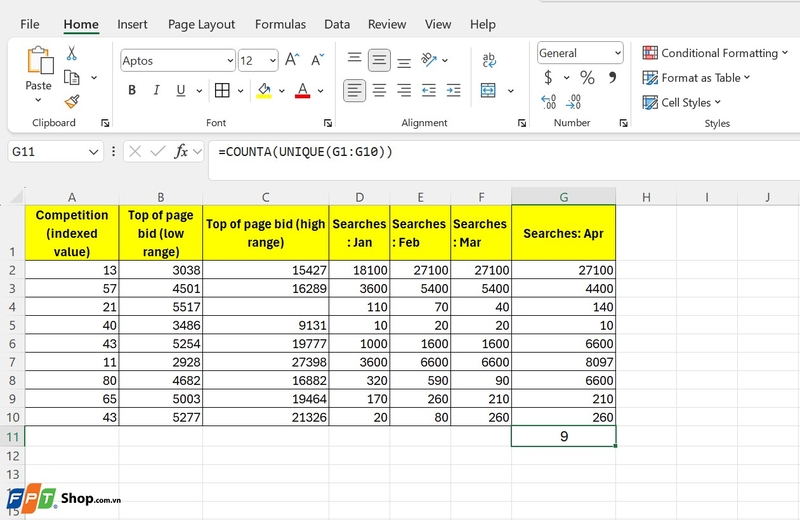Screen dimensions: 800x520
Task: Expand the Borders dropdown arrow
Action: click(x=240, y=91)
